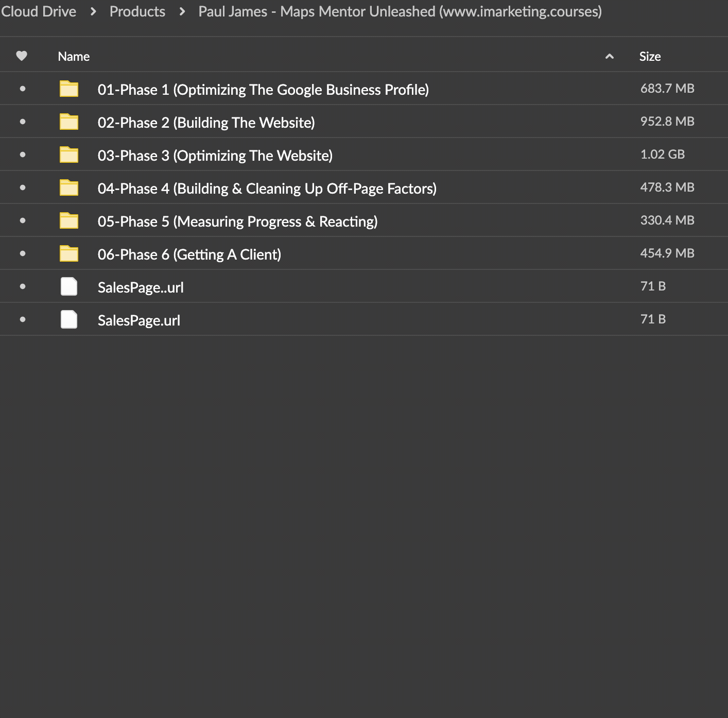Toggle favorite dot for 05-Phase 5
728x718 pixels.
tap(22, 220)
